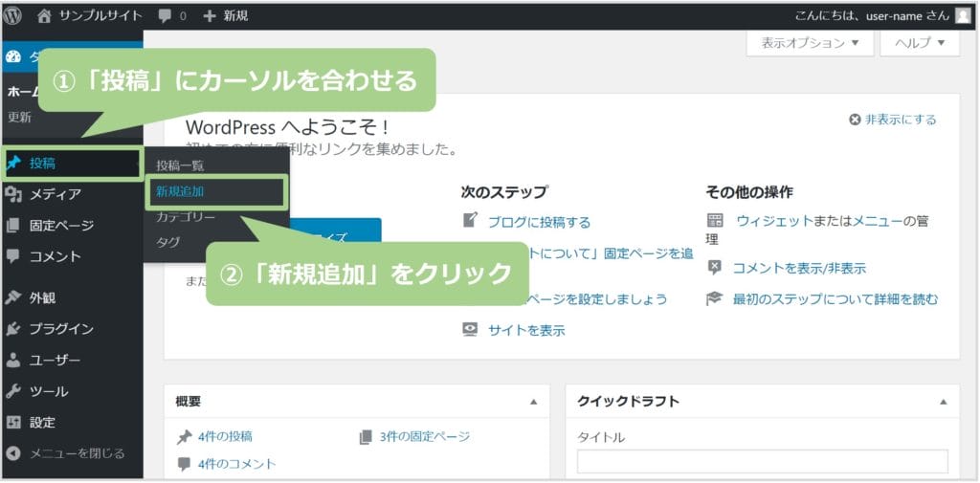
Task: Click the 4件のコメント link text
Action: point(237,464)
